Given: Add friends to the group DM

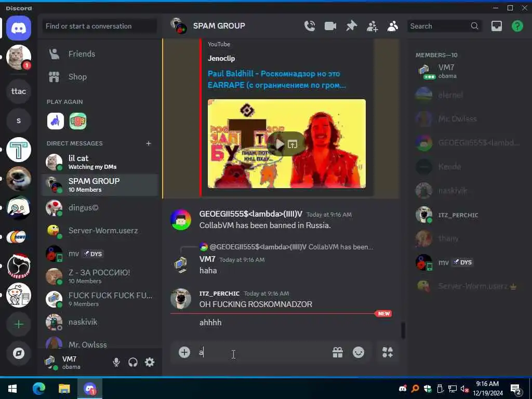Looking at the screenshot, I should tap(372, 26).
